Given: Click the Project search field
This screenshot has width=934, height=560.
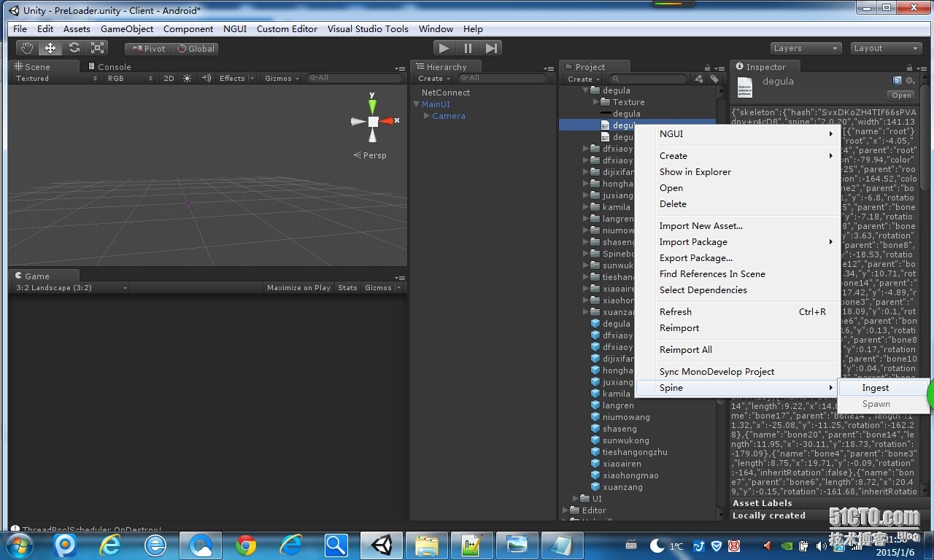Looking at the screenshot, I should 649,79.
